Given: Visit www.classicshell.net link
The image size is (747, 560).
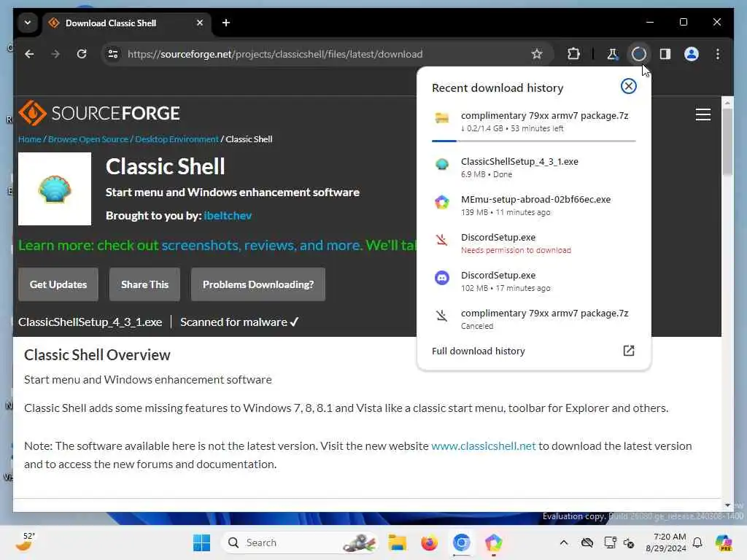Looking at the screenshot, I should point(484,446).
